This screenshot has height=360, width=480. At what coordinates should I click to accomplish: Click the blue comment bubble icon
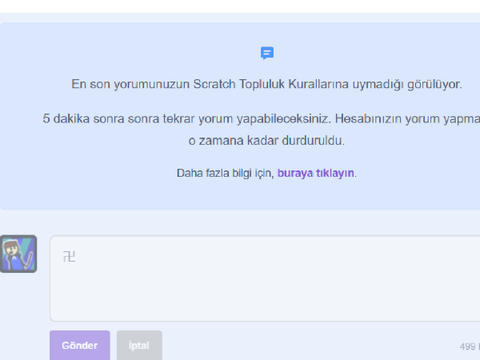pyautogui.click(x=267, y=53)
